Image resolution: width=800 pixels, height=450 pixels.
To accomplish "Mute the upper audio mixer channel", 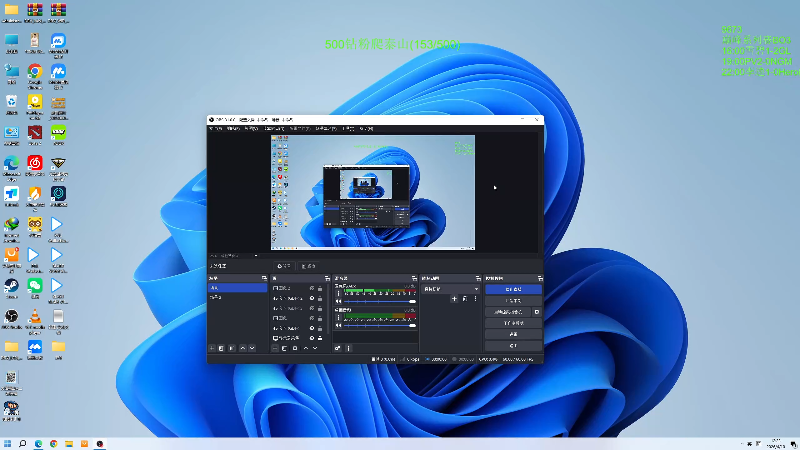I will click(338, 301).
